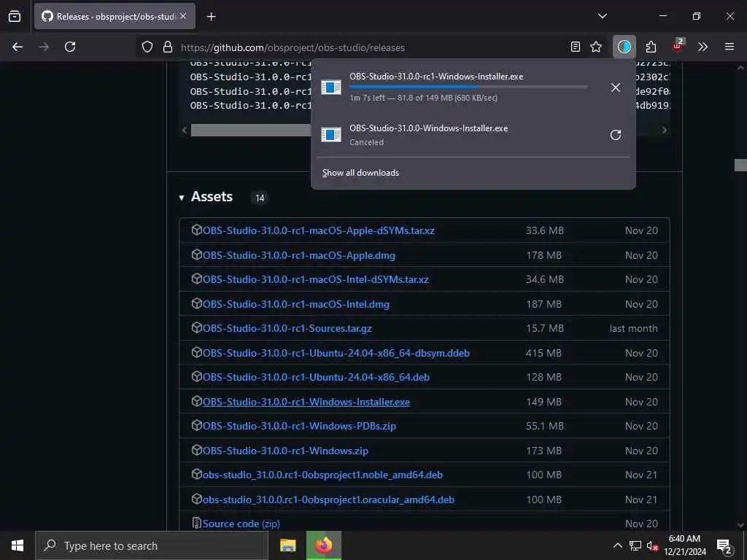Viewport: 747px width, 560px height.
Task: Retry the canceled OBS-Studio-31.0.0 installer download
Action: pos(616,135)
